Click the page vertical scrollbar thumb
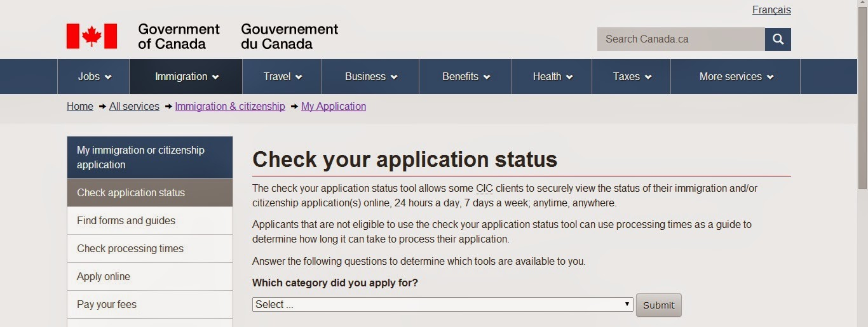 [862, 98]
